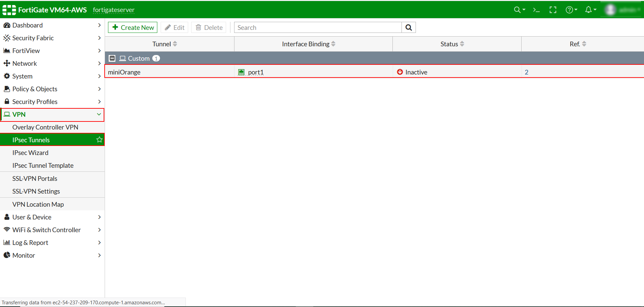This screenshot has height=307, width=644.
Task: Open the SSL-VPN Settings page
Action: pos(36,191)
